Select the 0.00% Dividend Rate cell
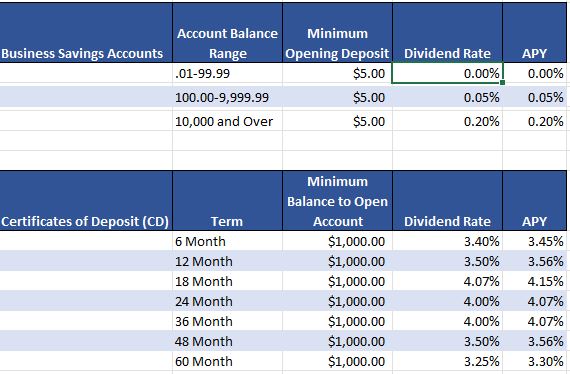The width and height of the screenshot is (570, 374). pyautogui.click(x=447, y=73)
